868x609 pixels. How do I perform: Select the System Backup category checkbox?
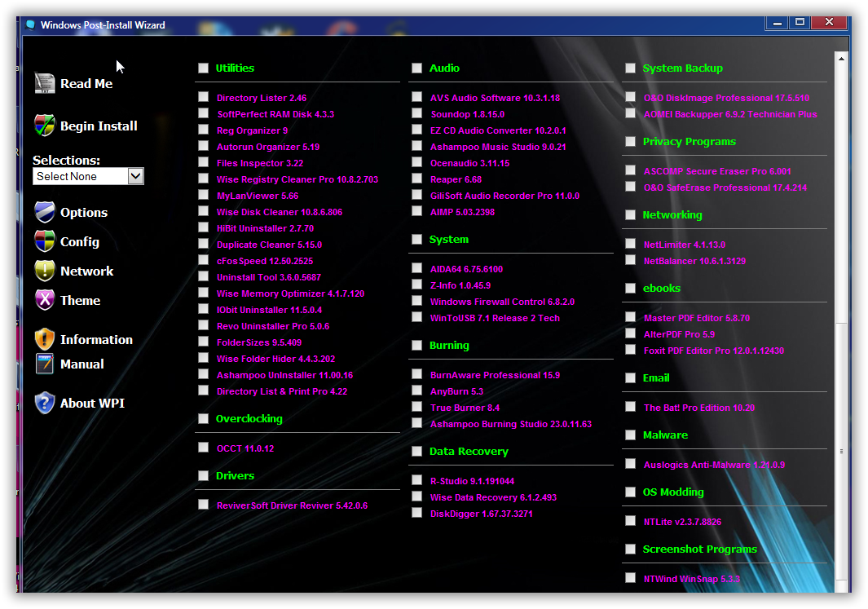(x=630, y=68)
